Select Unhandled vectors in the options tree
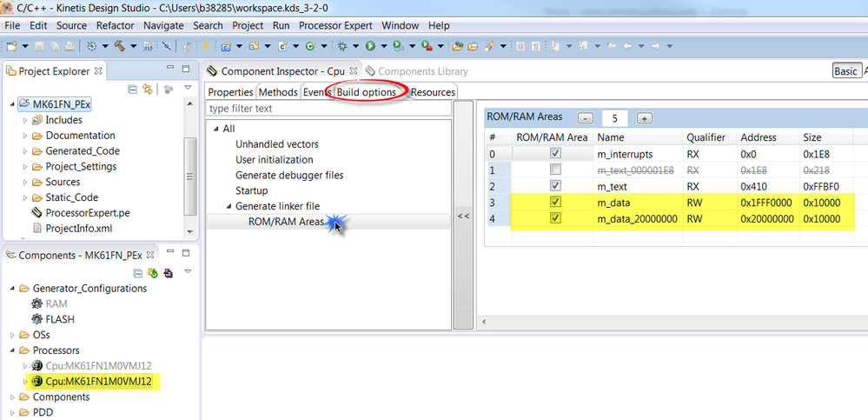 click(x=277, y=144)
